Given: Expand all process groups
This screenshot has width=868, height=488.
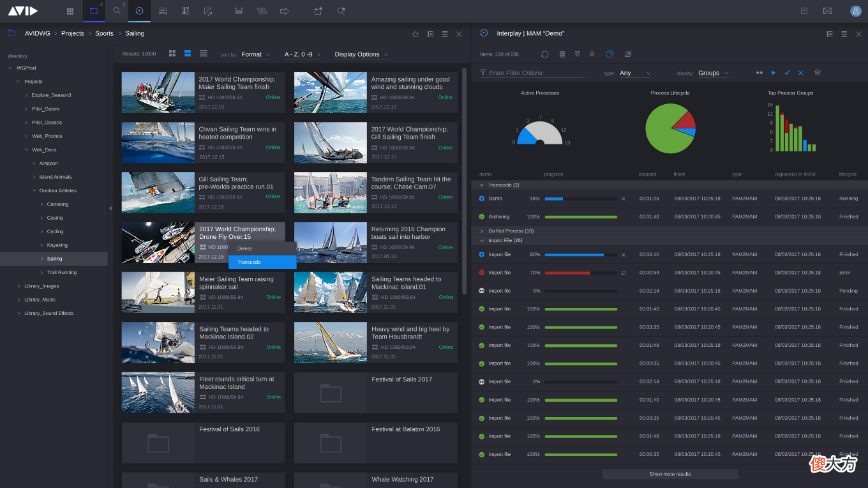Looking at the screenshot, I should (x=578, y=54).
